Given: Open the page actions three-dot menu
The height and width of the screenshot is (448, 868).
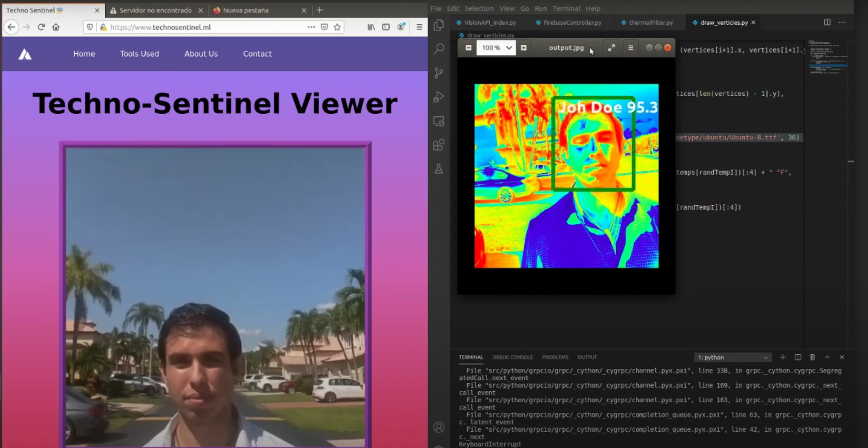Looking at the screenshot, I should pyautogui.click(x=311, y=27).
